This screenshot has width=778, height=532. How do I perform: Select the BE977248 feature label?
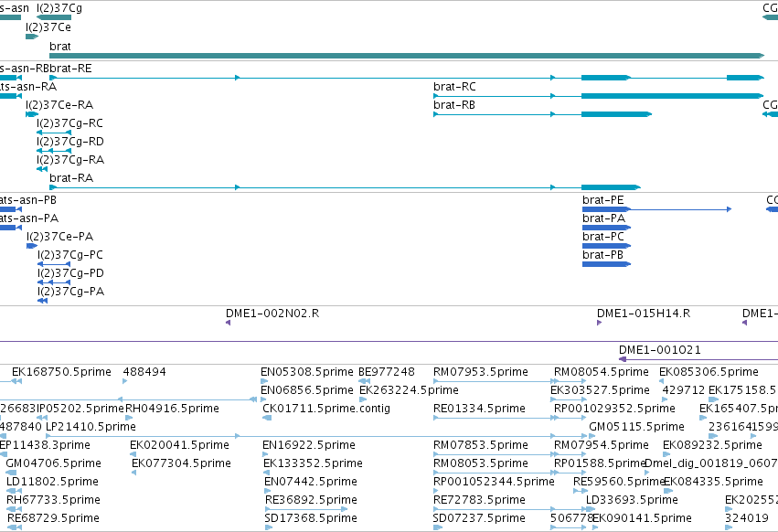[x=387, y=372]
